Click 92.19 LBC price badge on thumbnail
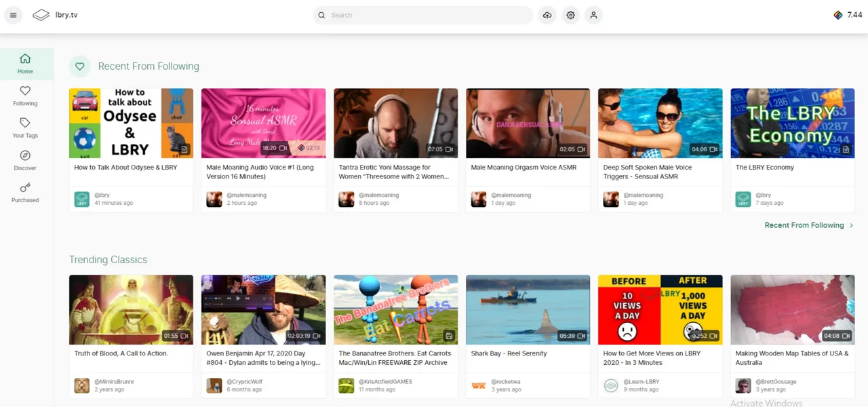Viewport: 868px width, 407px height. [x=309, y=148]
